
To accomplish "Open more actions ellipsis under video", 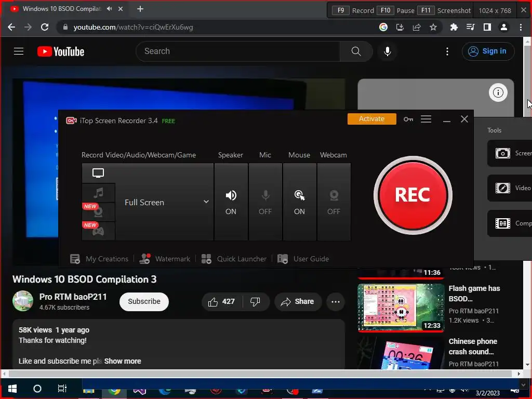I will (x=336, y=302).
